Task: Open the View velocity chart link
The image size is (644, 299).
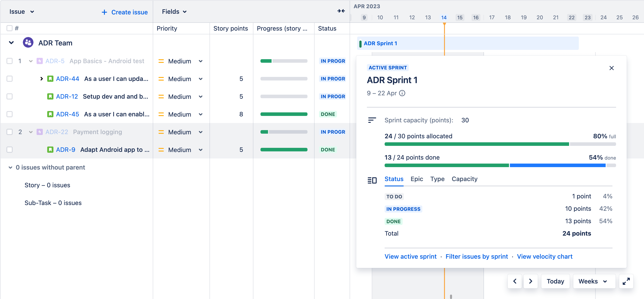Action: [x=545, y=256]
